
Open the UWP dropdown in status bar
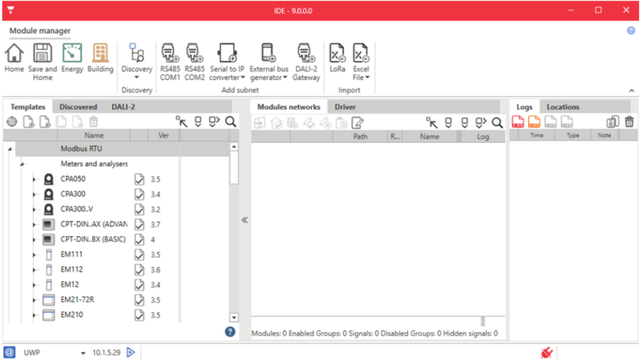tap(83, 353)
